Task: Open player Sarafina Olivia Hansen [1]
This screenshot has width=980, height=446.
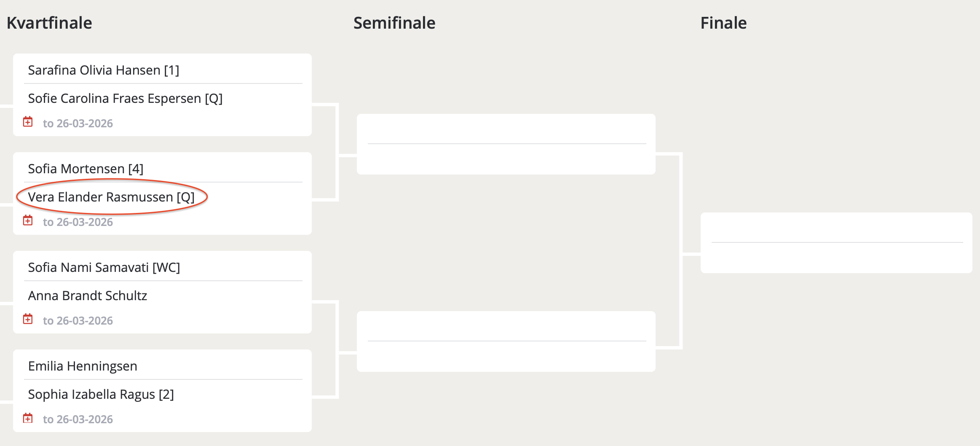Action: click(x=104, y=70)
